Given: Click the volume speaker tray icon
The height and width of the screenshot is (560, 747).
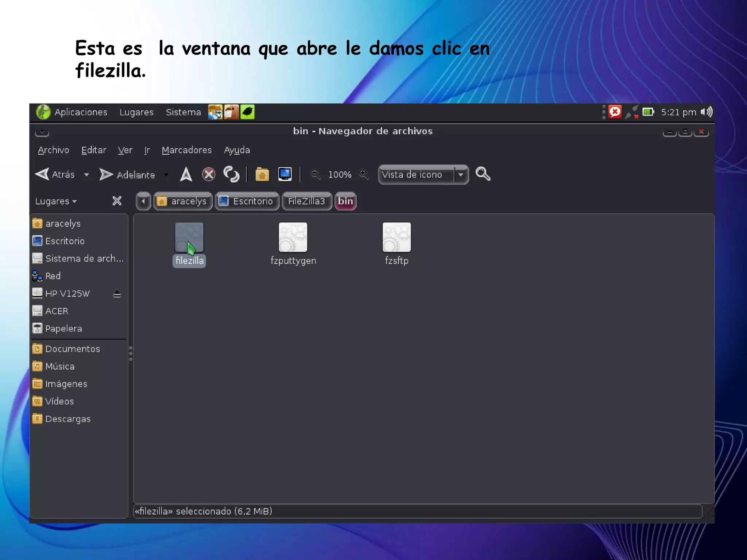Looking at the screenshot, I should 707,112.
